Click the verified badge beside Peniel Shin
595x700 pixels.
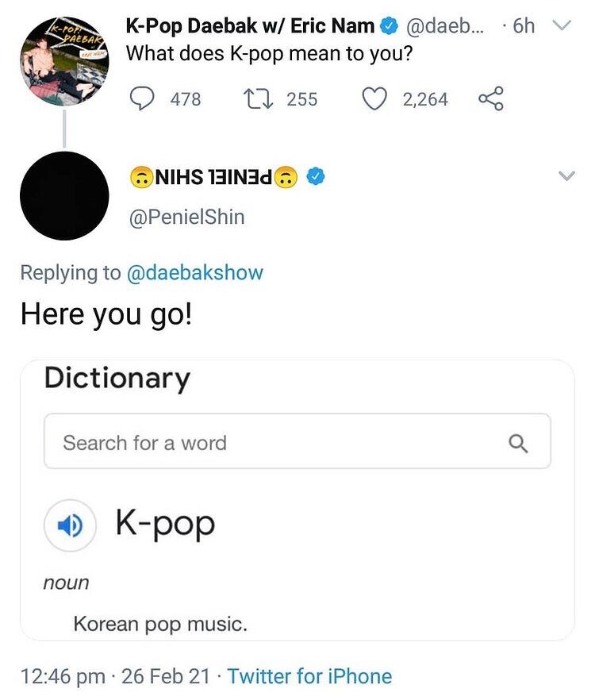point(316,177)
